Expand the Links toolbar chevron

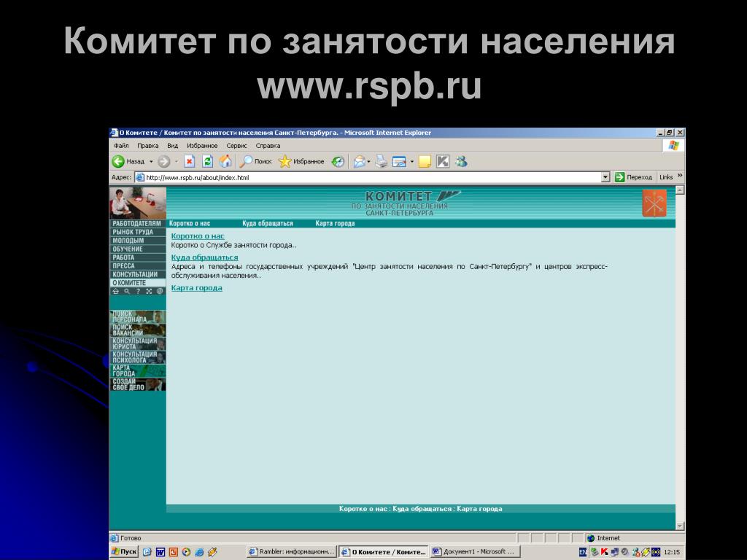[x=680, y=176]
